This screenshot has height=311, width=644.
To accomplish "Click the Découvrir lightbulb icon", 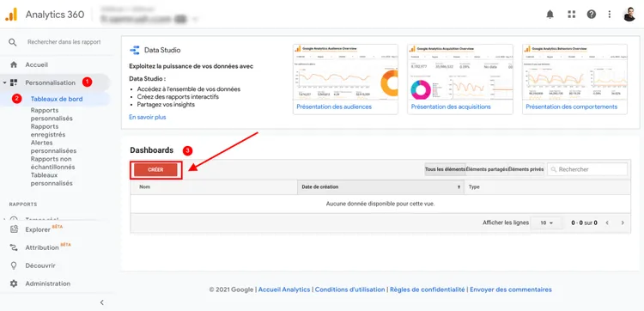I will [x=14, y=265].
